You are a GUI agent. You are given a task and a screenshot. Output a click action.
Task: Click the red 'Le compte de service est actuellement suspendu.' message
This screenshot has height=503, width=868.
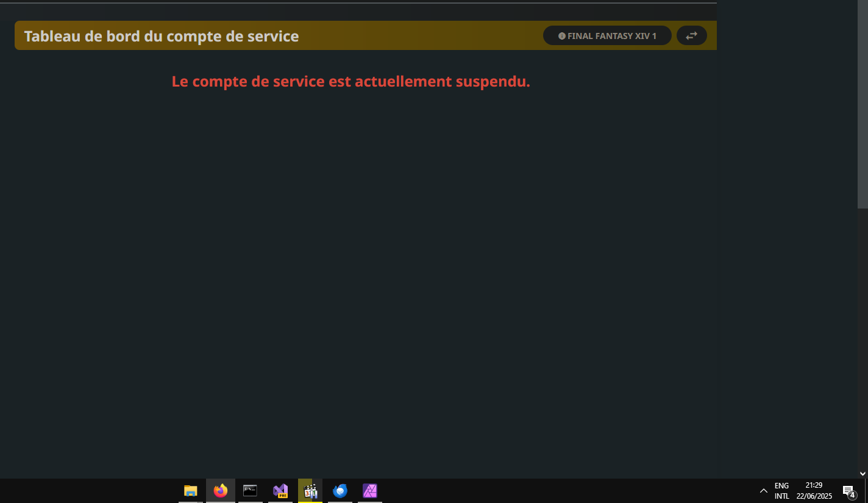351,81
